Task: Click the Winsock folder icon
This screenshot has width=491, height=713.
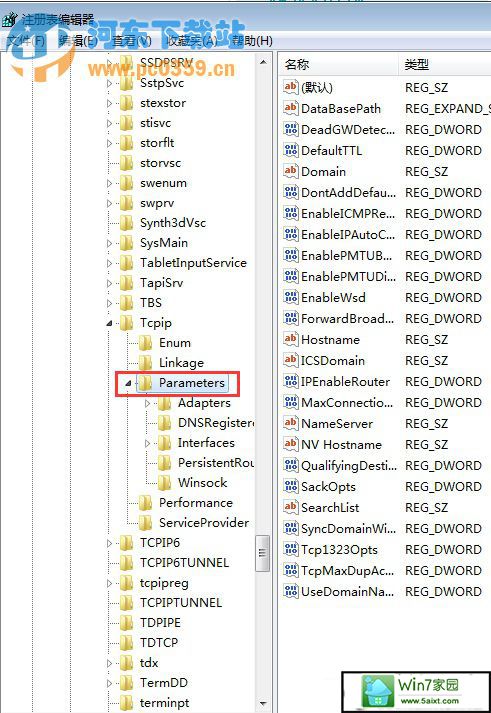Action: (164, 482)
